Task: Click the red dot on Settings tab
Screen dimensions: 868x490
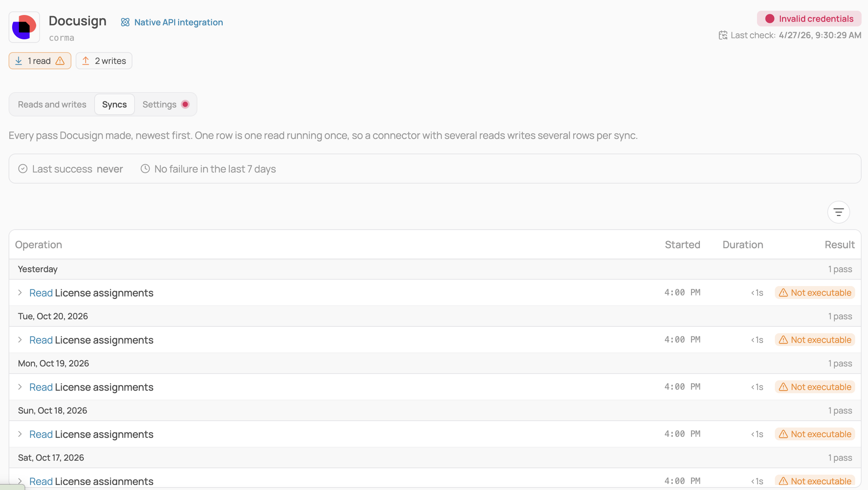Action: tap(185, 104)
